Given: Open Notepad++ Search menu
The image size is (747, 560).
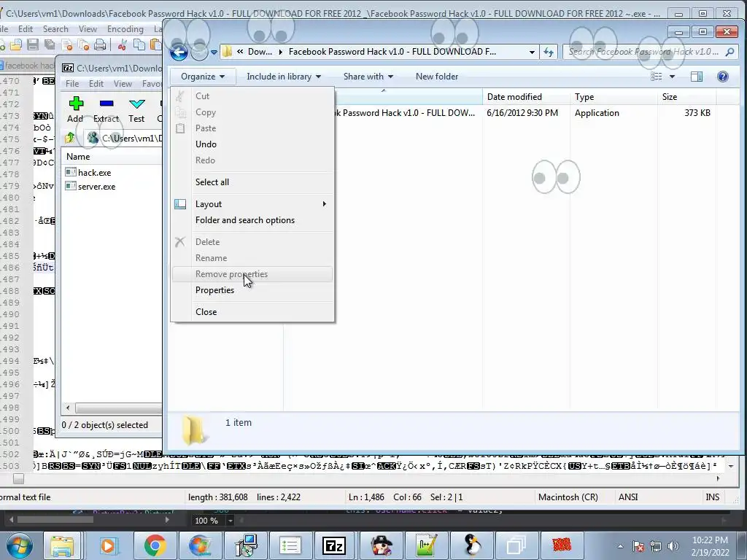Looking at the screenshot, I should coord(55,29).
